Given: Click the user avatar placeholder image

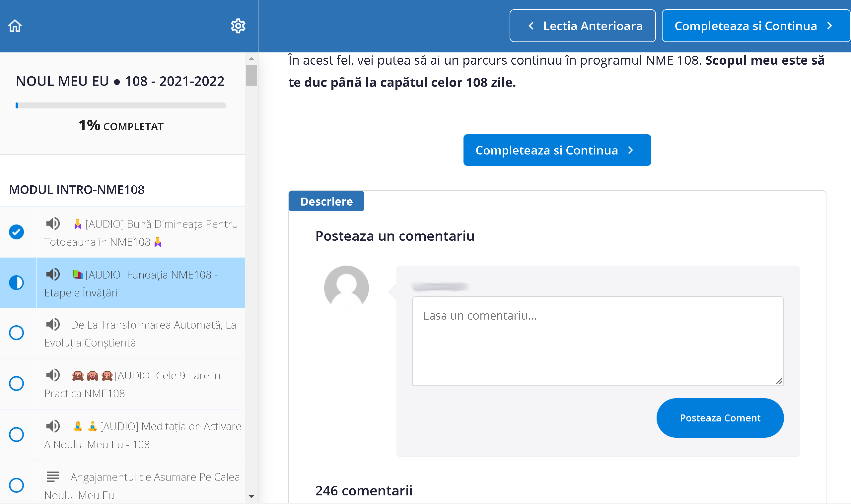Looking at the screenshot, I should [346, 288].
